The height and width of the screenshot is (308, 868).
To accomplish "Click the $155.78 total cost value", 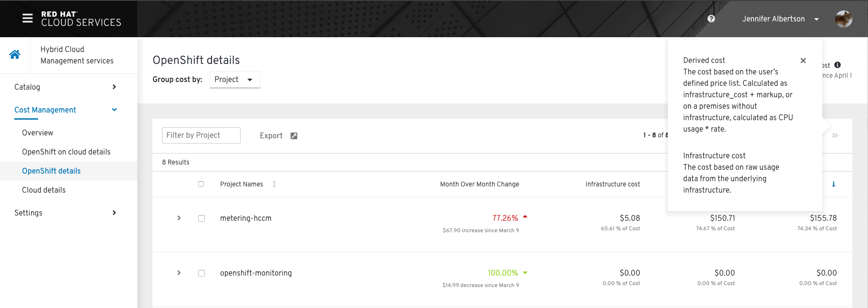I will [823, 218].
